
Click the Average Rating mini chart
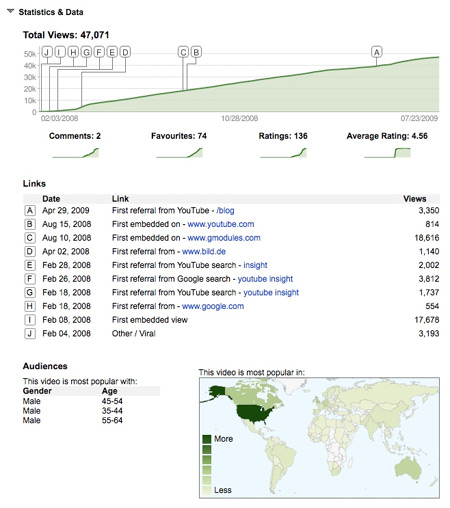click(387, 153)
